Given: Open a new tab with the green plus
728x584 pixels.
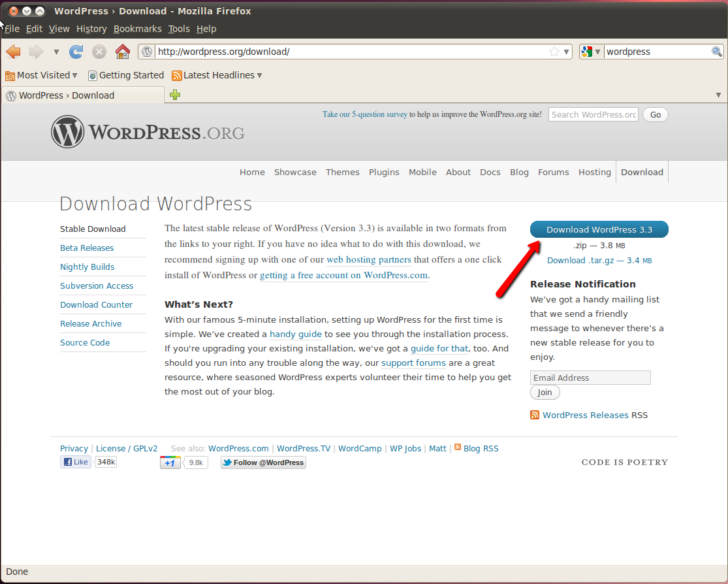Looking at the screenshot, I should 175,95.
